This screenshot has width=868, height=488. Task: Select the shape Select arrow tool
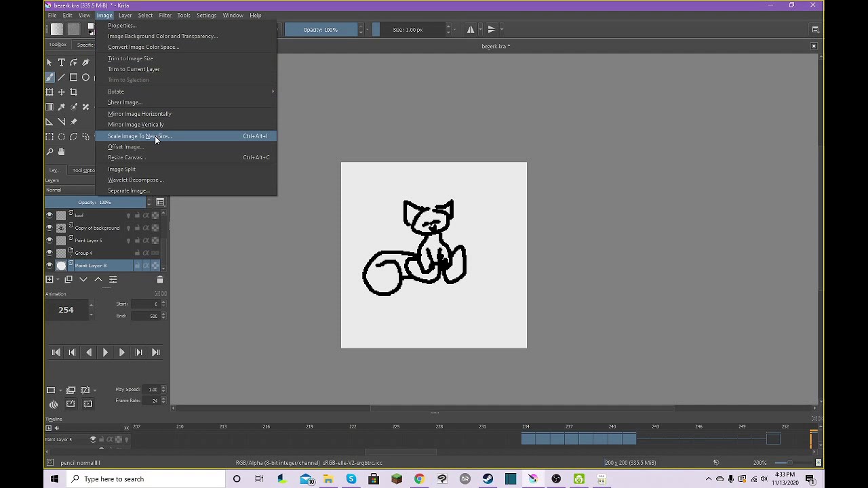tap(50, 62)
